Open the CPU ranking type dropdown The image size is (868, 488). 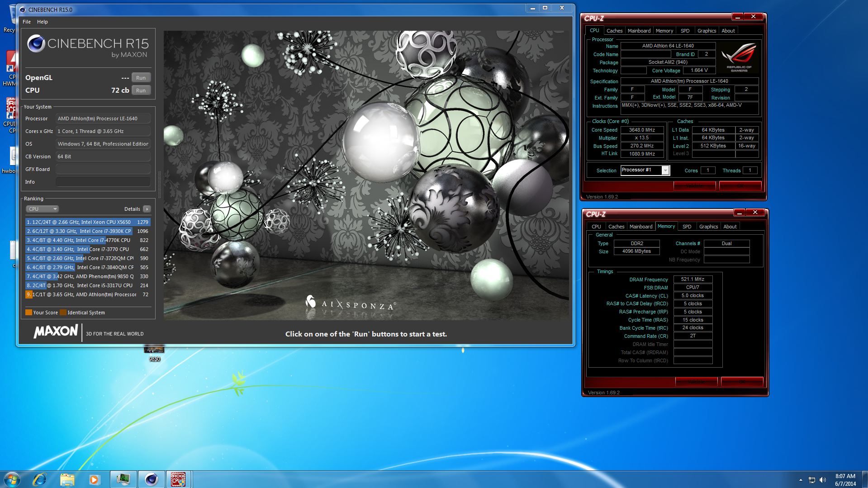click(43, 209)
